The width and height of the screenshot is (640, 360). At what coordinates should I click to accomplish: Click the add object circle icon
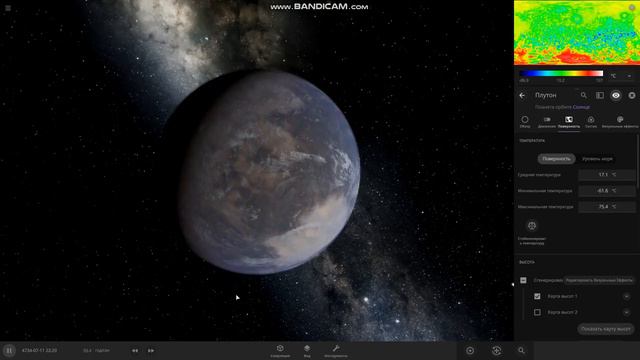[470, 350]
